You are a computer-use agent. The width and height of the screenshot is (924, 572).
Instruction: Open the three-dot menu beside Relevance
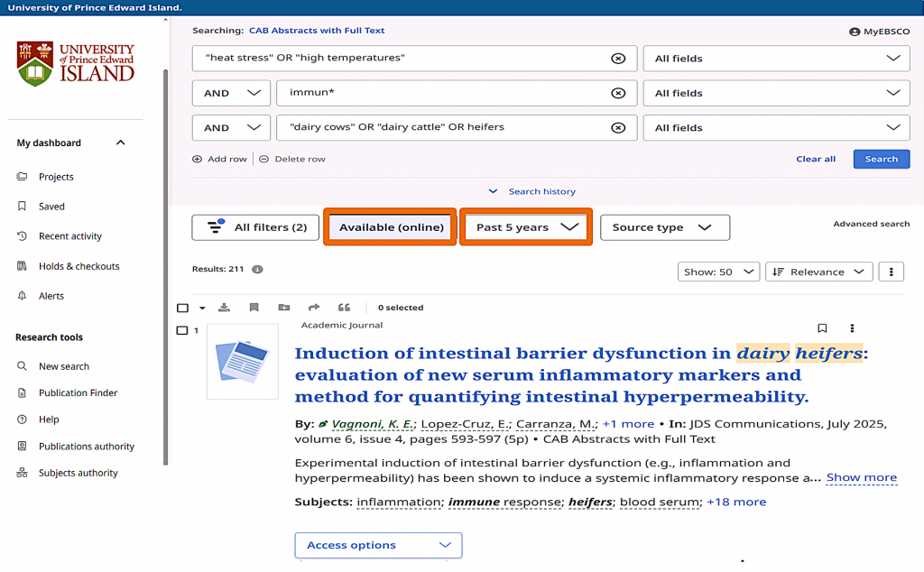[891, 272]
